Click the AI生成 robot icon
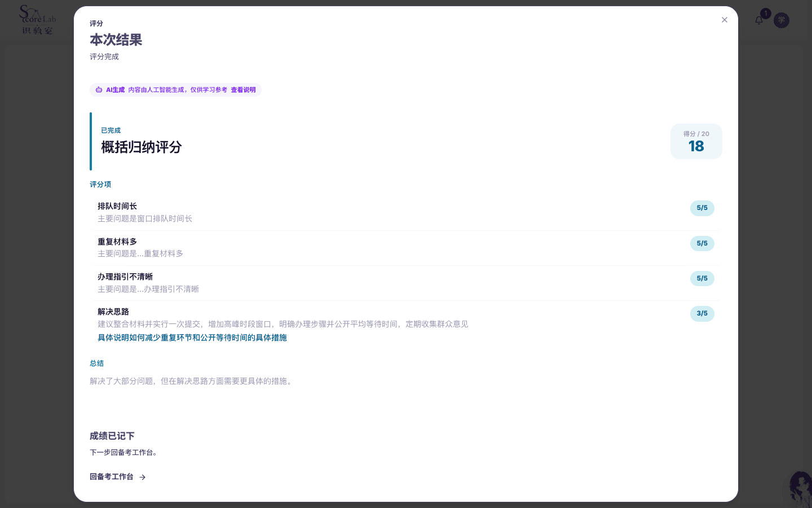This screenshot has width=812, height=508. point(99,90)
